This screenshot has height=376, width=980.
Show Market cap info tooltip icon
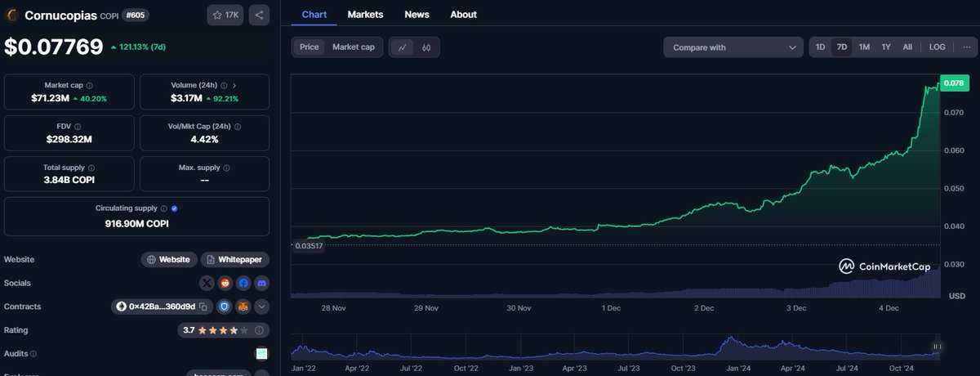coord(90,85)
